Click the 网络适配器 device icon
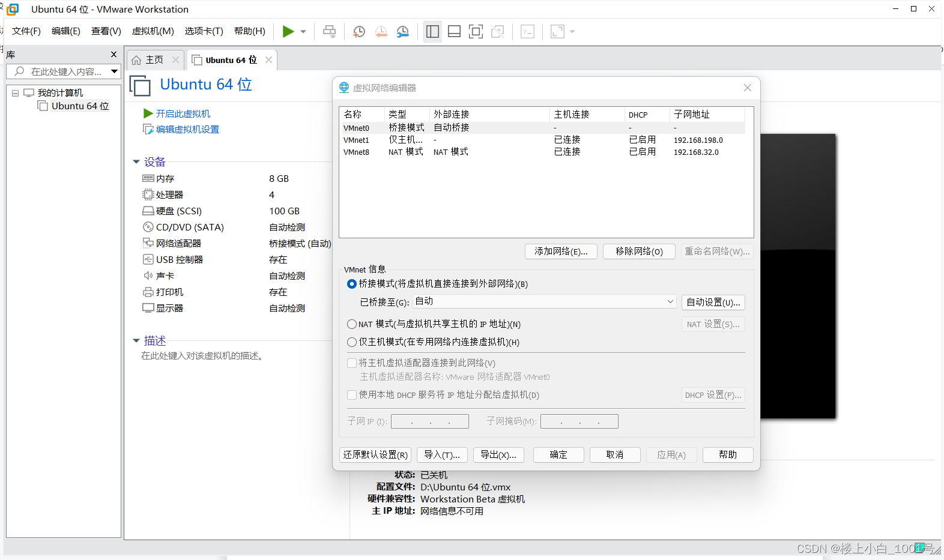The height and width of the screenshot is (560, 944). coord(148,243)
